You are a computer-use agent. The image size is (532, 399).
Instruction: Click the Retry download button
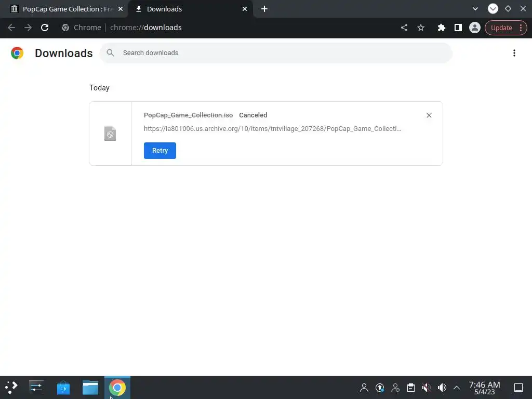[160, 150]
